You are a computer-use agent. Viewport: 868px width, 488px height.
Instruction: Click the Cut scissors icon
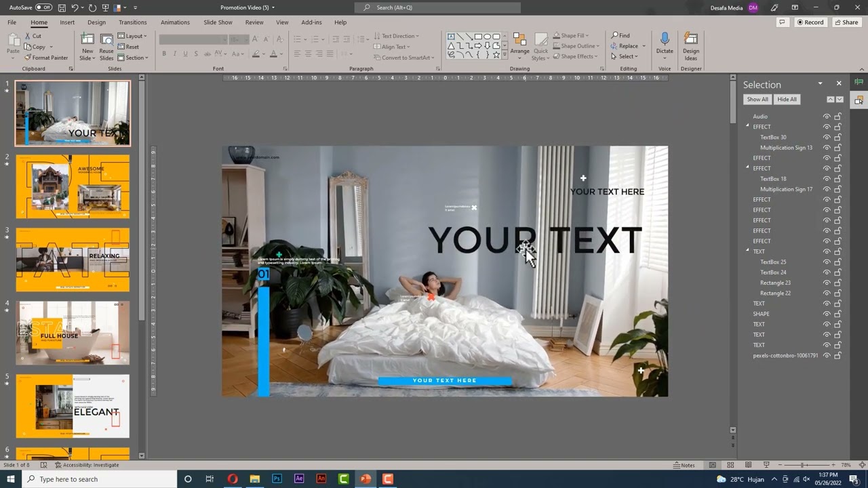click(33, 36)
